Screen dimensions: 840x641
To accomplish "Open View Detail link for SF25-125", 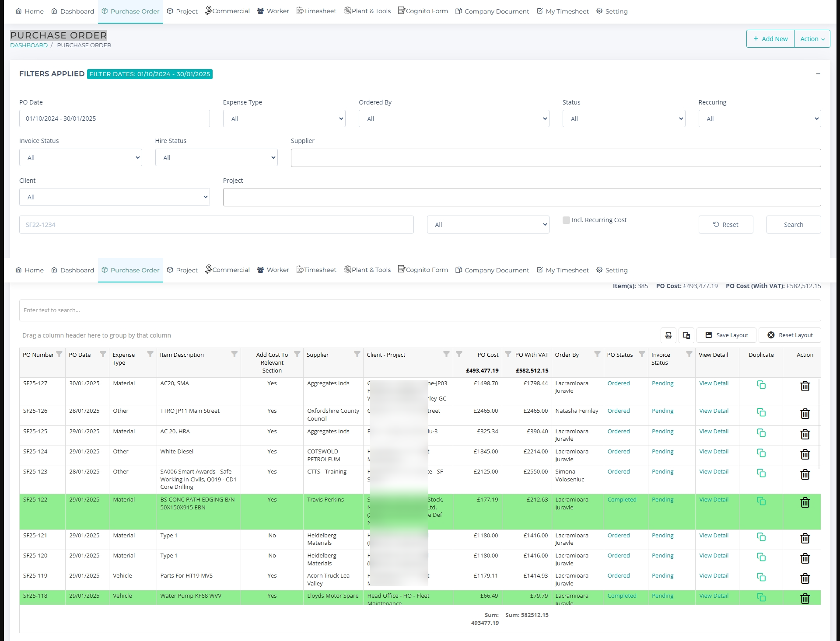I will click(x=714, y=432).
